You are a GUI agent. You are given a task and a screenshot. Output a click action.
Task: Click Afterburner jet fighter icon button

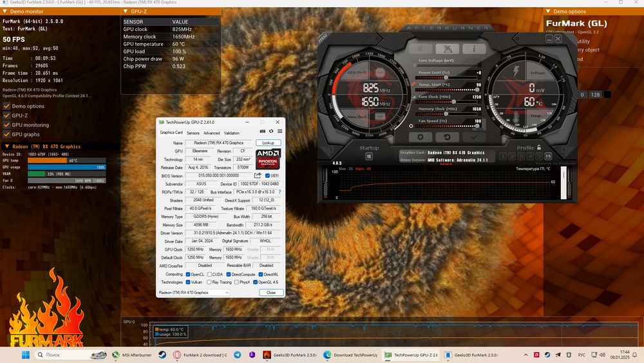click(448, 49)
